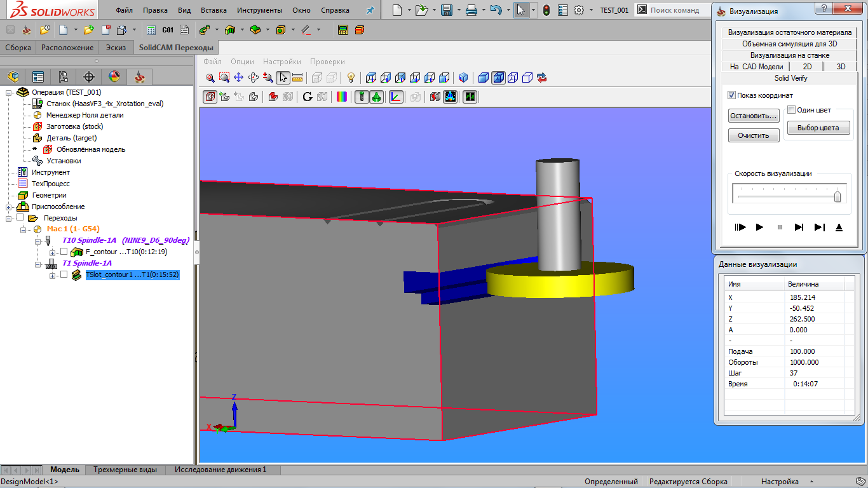Switch to the Визуализация на станке tab
The image size is (868, 488).
pyautogui.click(x=789, y=55)
